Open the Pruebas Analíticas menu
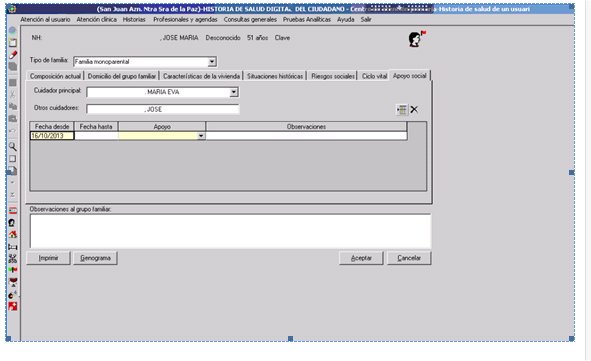591x361 pixels. point(307,20)
